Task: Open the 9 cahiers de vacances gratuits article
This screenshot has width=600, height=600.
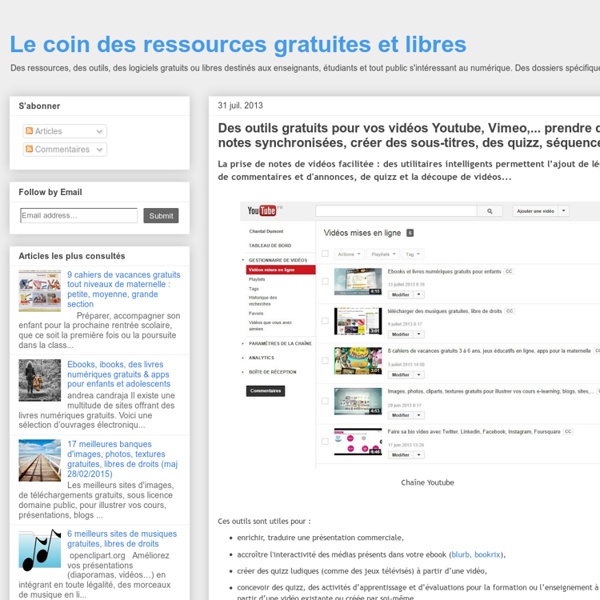Action: coord(124,289)
